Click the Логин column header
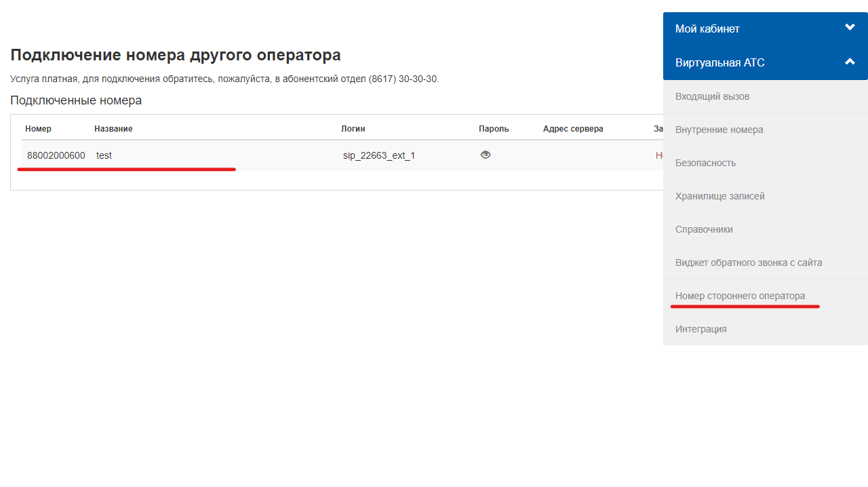The width and height of the screenshot is (868, 487). click(353, 129)
